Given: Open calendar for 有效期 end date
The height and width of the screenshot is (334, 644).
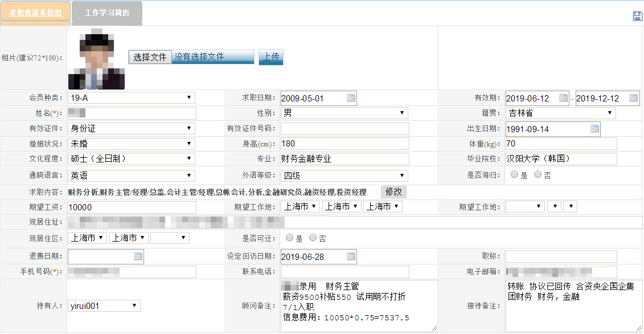Looking at the screenshot, I should 633,98.
